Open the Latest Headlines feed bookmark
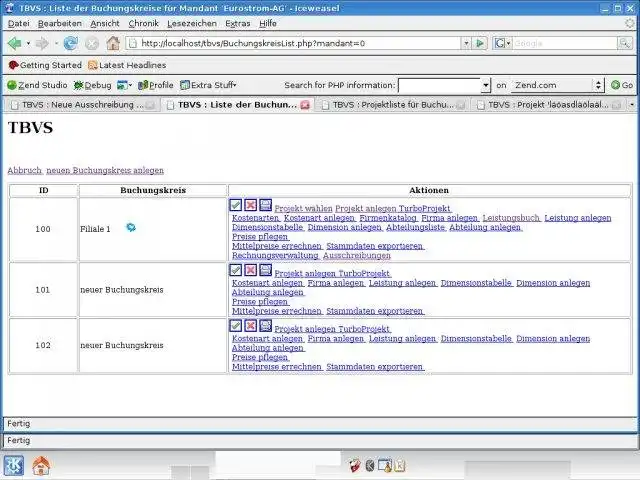640x480 pixels. 127,65
